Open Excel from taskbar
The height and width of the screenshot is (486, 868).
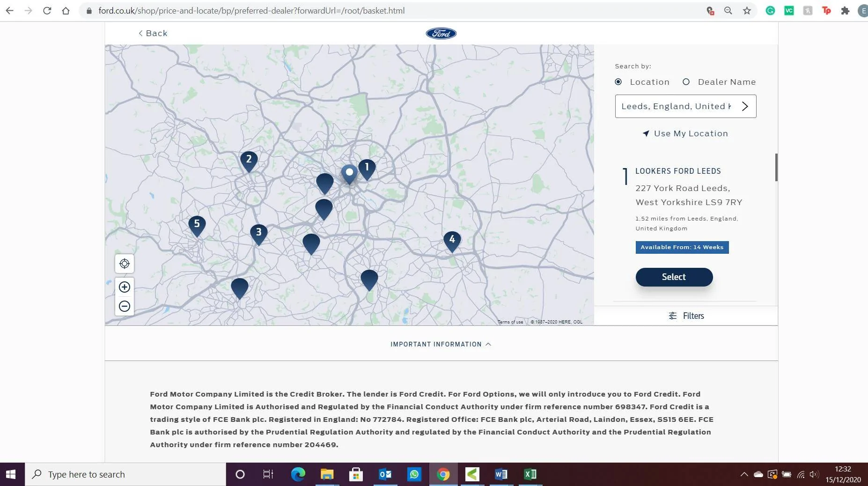[530, 474]
